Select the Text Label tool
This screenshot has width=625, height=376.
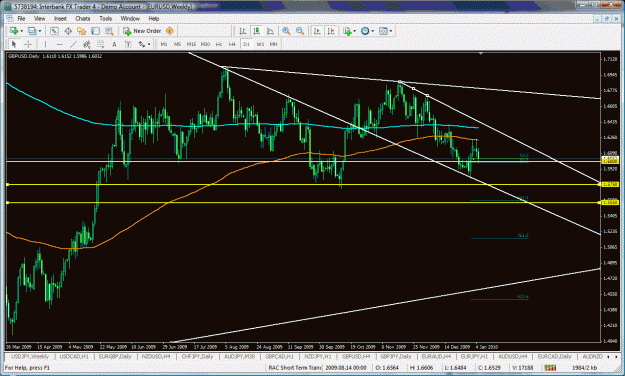[x=128, y=44]
